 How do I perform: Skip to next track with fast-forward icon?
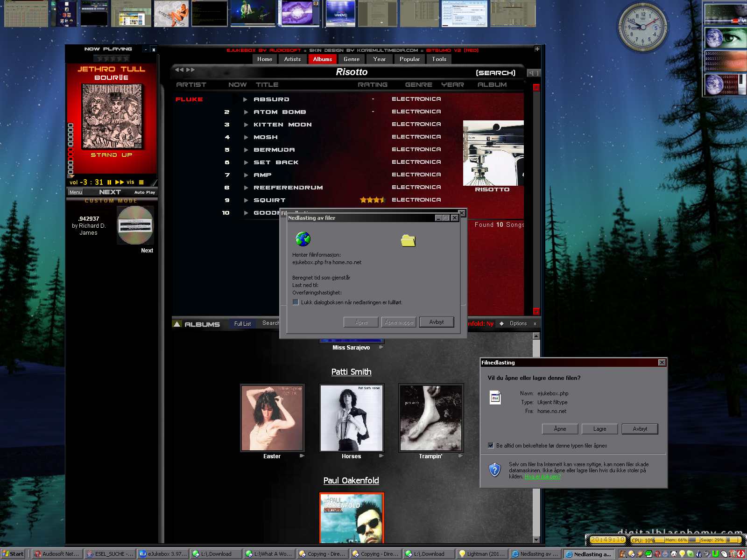tap(120, 182)
